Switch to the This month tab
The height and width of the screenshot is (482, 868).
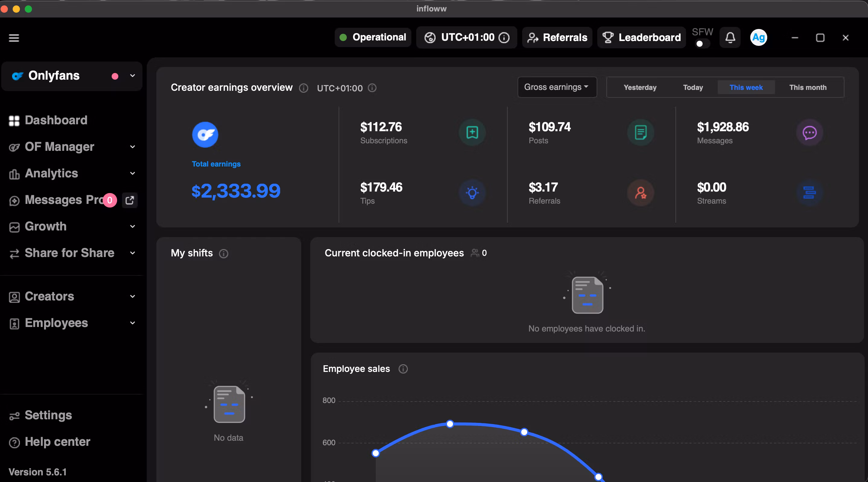click(808, 87)
